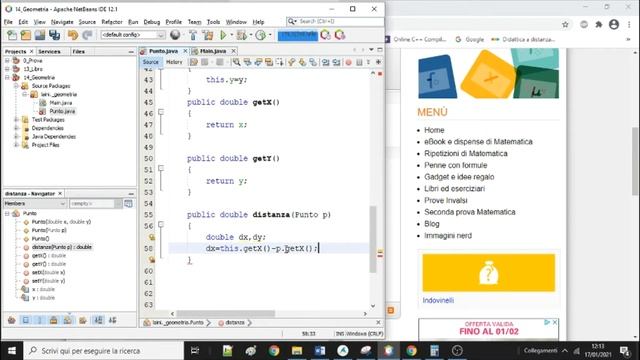Click the Redo arrow icon
The width and height of the screenshot is (640, 360).
[87, 35]
